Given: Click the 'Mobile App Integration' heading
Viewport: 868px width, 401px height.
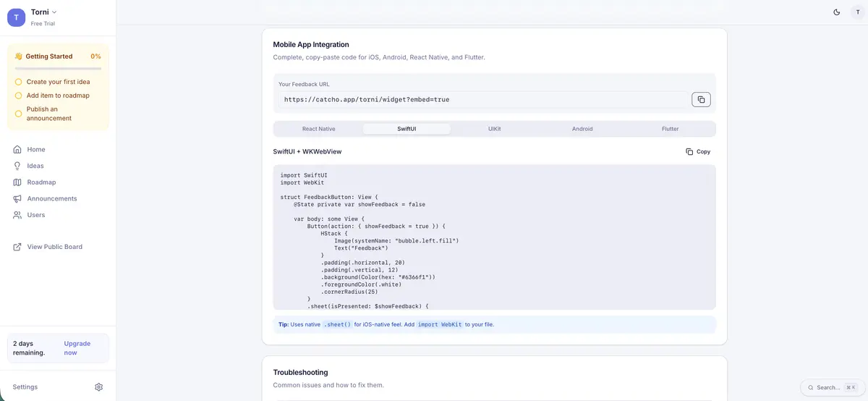Looking at the screenshot, I should tap(311, 45).
